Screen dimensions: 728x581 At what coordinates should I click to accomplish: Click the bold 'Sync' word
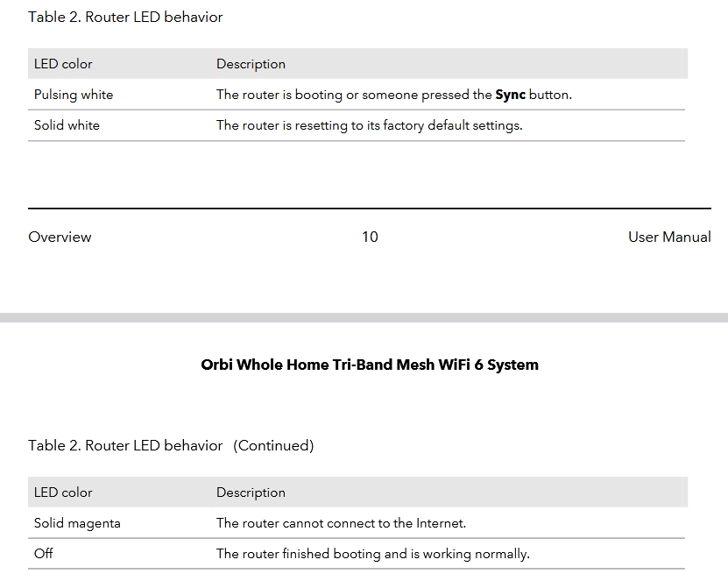510,95
